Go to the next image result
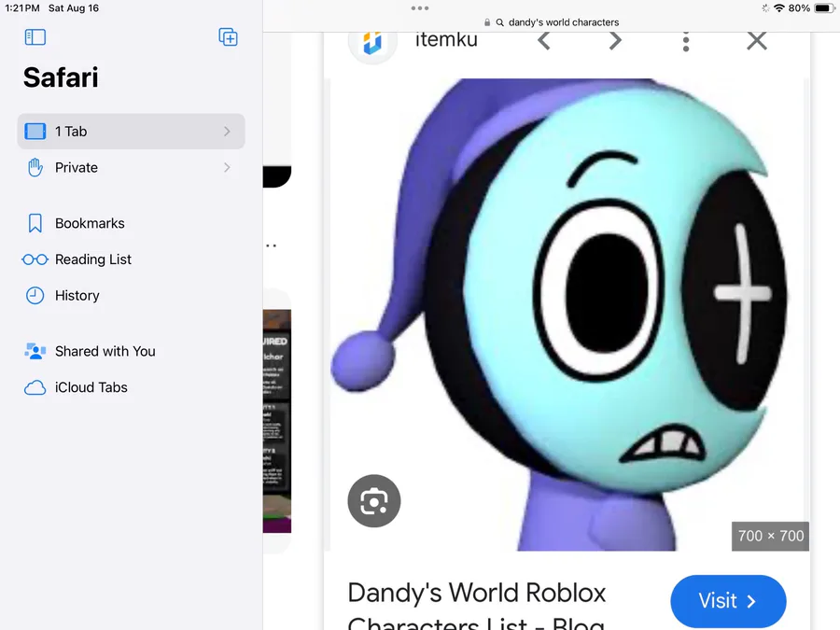This screenshot has height=630, width=840. tap(615, 40)
